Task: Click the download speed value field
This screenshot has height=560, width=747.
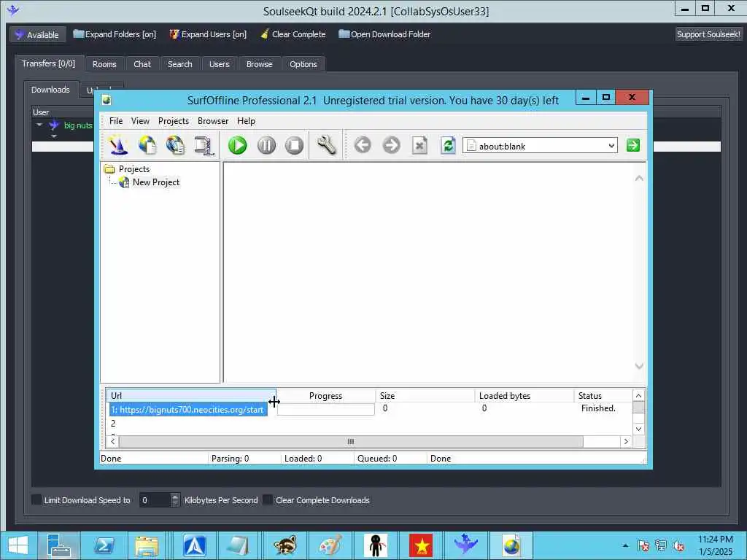Action: pyautogui.click(x=155, y=499)
